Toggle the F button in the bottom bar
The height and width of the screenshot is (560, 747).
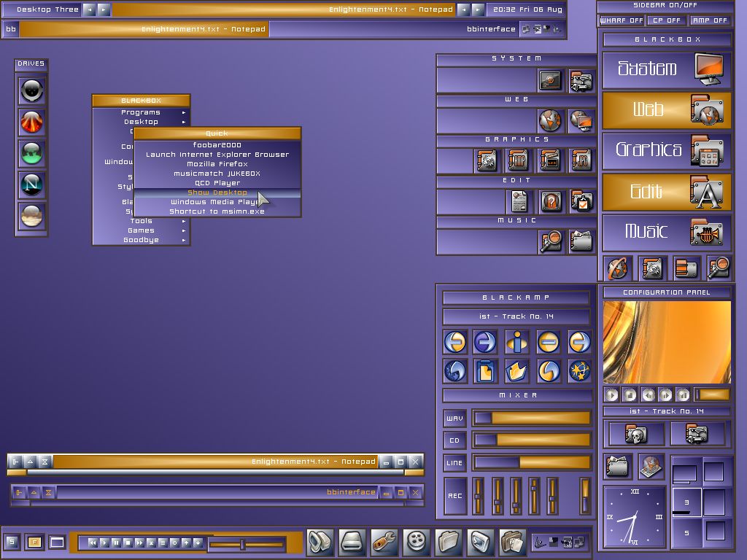click(34, 542)
